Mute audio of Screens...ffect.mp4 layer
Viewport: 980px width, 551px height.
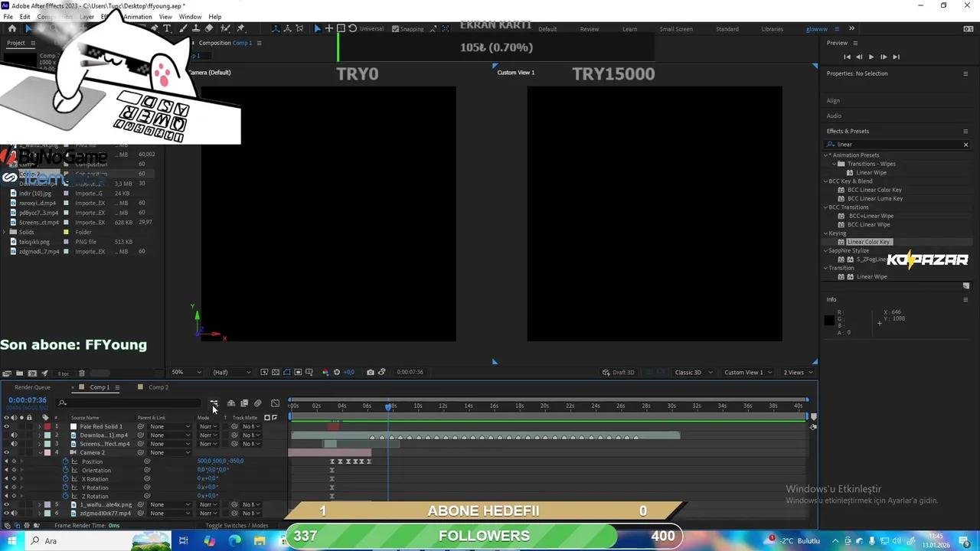[14, 444]
